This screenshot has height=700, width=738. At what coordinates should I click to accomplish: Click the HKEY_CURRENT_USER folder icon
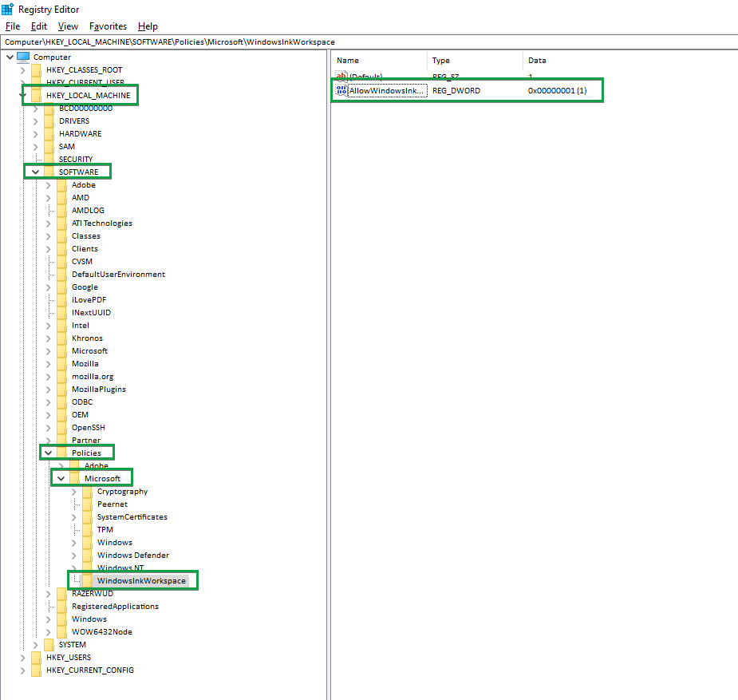coord(35,82)
